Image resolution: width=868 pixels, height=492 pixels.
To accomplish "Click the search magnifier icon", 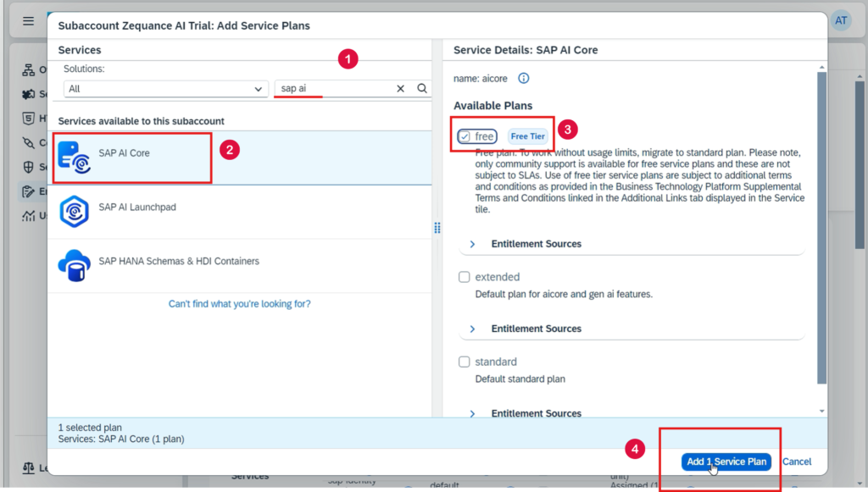I will click(x=422, y=88).
